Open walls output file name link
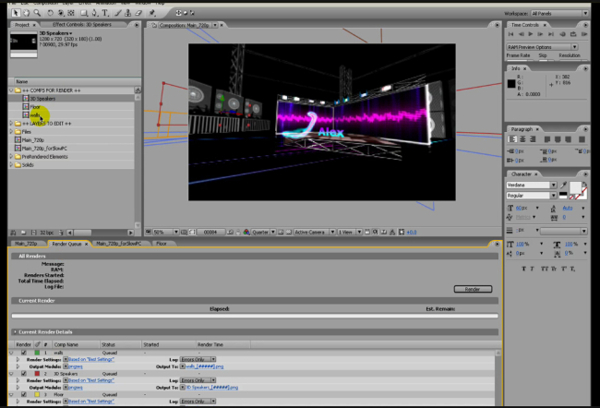Viewport: 600px width, 408px height. point(205,367)
